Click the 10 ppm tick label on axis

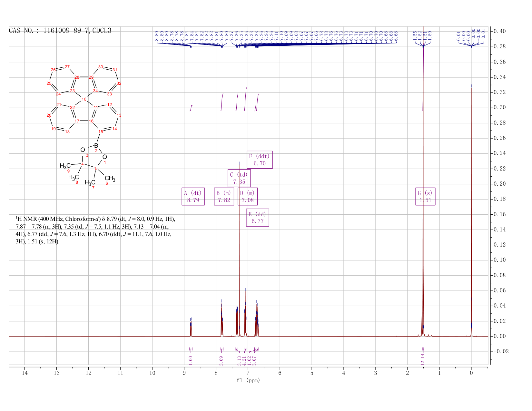tap(152, 373)
